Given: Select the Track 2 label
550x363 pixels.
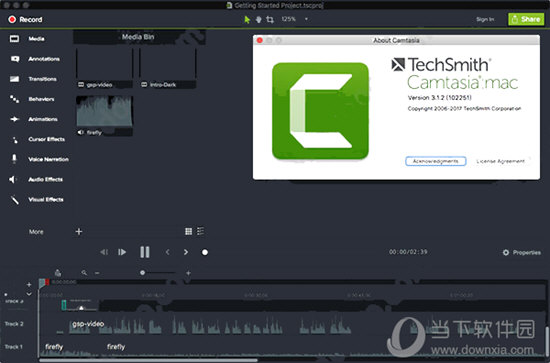Looking at the screenshot, I should (14, 324).
